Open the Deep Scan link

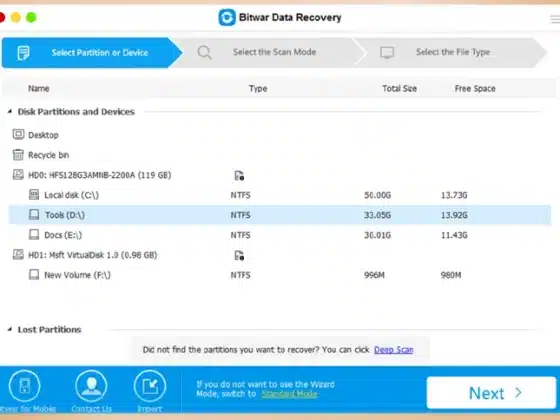click(x=394, y=350)
